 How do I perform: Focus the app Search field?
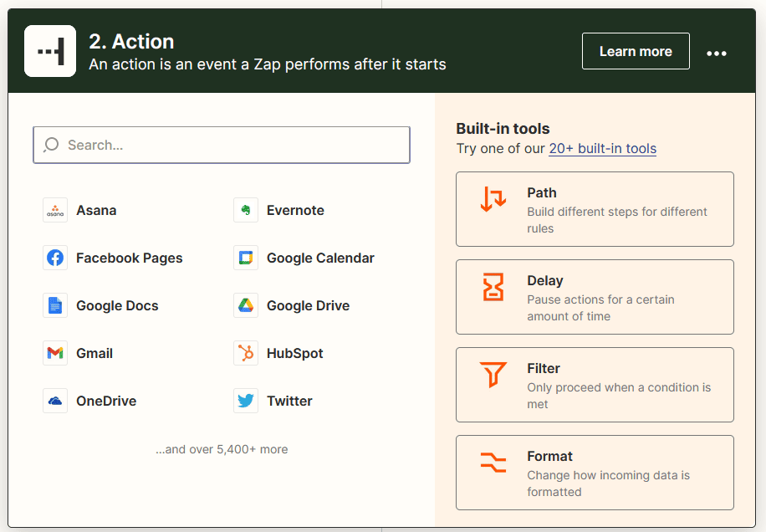(x=222, y=145)
